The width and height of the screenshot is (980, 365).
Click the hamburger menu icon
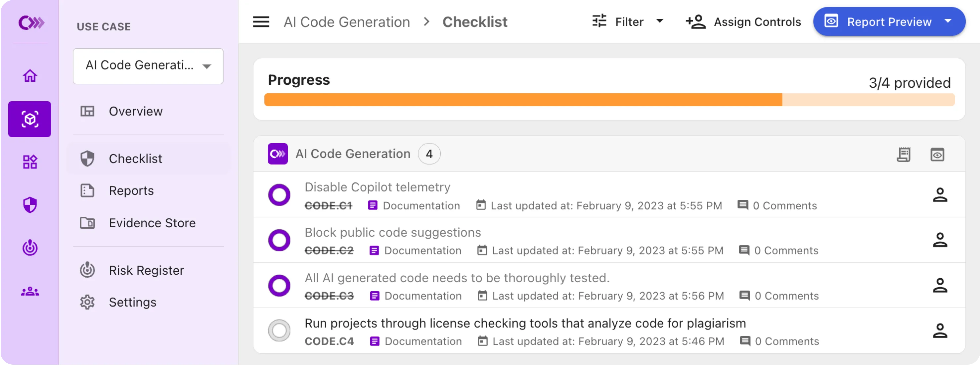click(261, 22)
